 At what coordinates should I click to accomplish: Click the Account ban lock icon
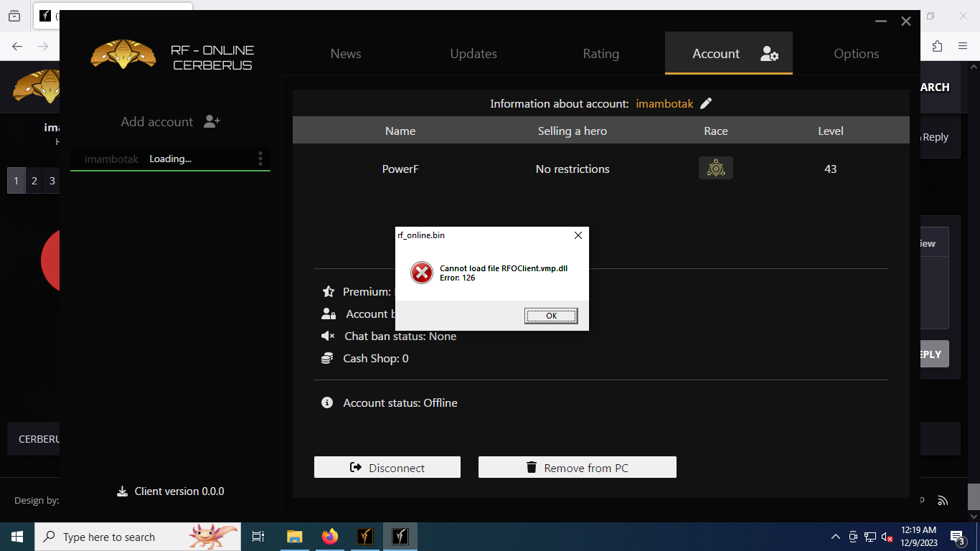[x=329, y=314]
